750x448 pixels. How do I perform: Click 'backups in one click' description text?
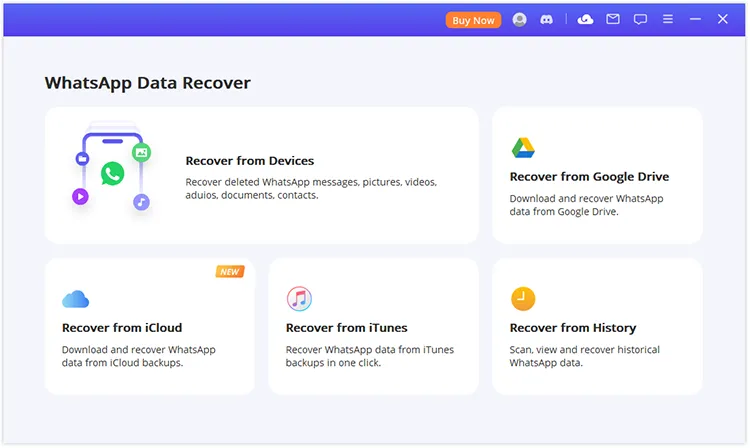(x=333, y=363)
